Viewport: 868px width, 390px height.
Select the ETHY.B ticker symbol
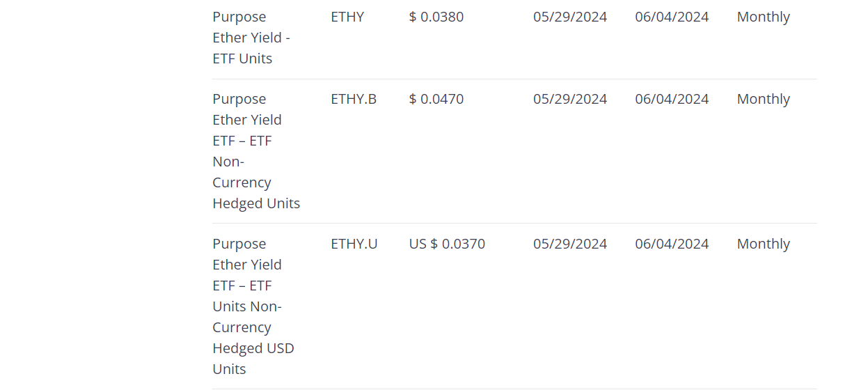tap(354, 99)
